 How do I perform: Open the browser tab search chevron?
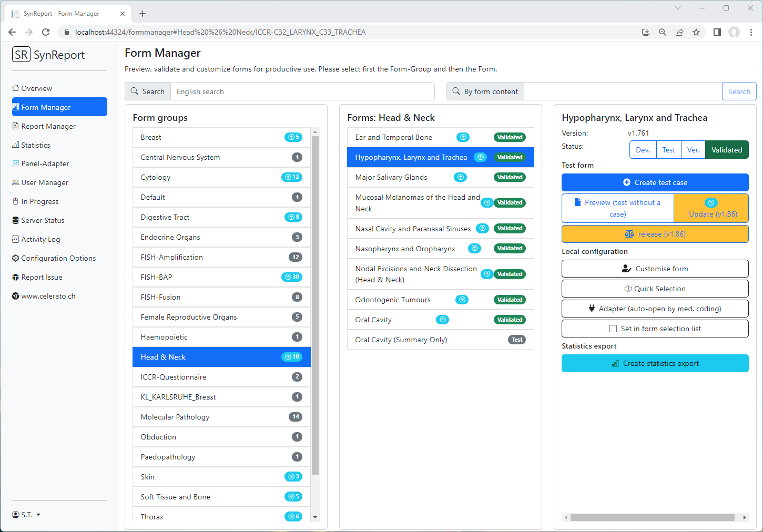click(x=678, y=8)
